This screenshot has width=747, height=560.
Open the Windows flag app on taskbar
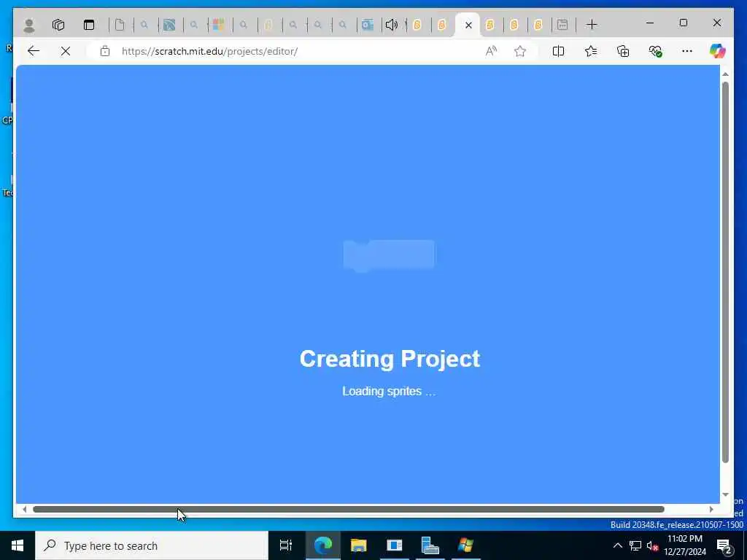466,545
